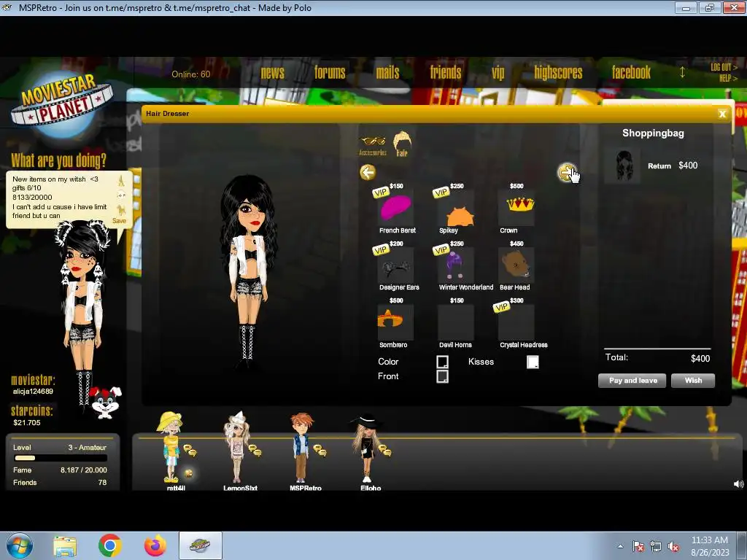This screenshot has width=747, height=560.
Task: Open chat bubbles next to Elloho
Action: point(384,451)
